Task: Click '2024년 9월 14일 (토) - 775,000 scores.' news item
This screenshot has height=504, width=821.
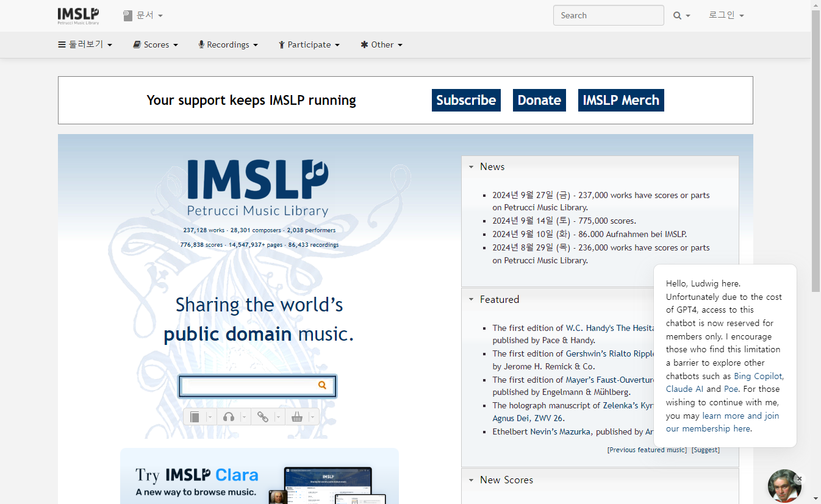Action: coord(564,221)
